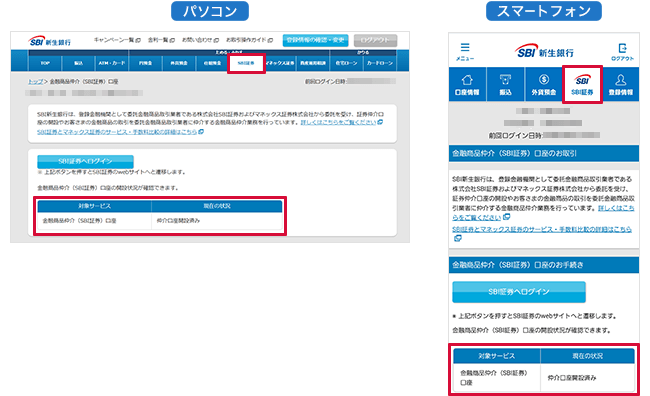
Task: Click the SBI新生銀行 logo on PC page
Action: 49,41
